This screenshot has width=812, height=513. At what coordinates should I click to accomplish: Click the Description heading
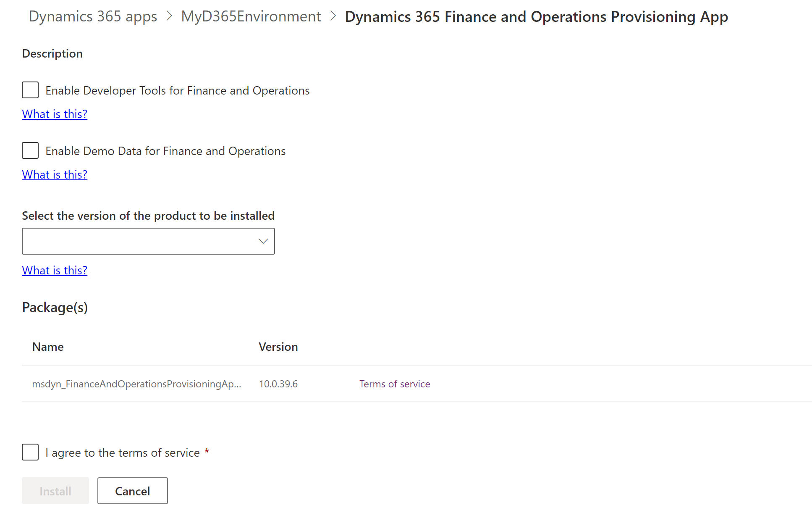pos(52,53)
